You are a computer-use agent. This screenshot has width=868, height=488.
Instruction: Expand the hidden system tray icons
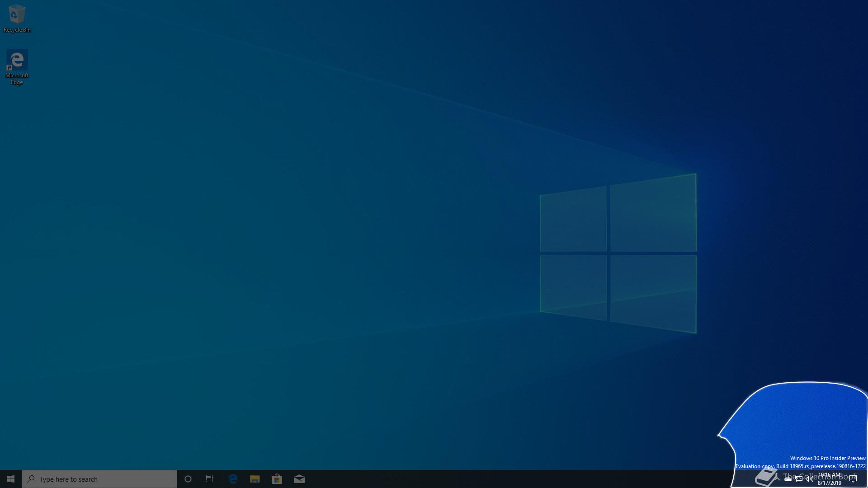(x=777, y=479)
